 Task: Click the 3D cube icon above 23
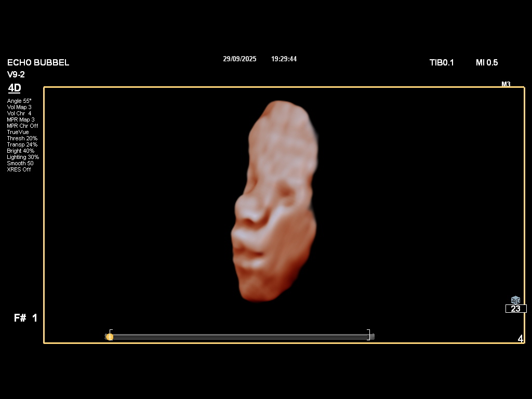coord(515,300)
